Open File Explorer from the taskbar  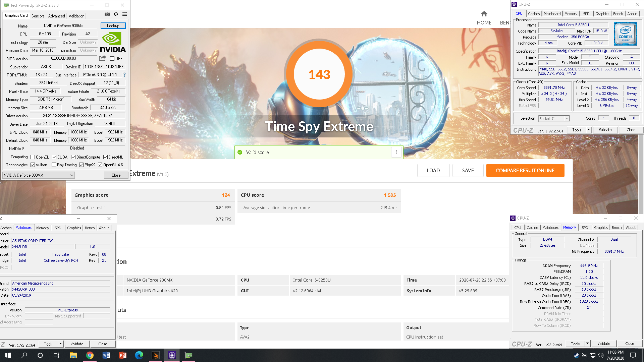tap(73, 355)
